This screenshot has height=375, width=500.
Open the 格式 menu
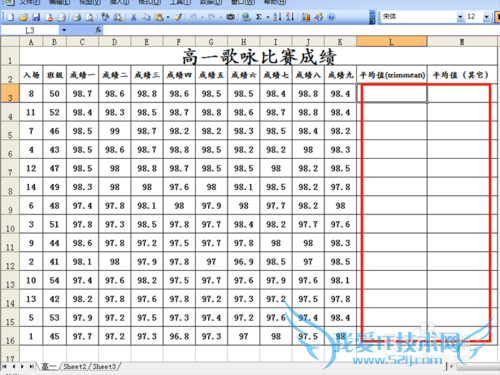[x=149, y=2]
